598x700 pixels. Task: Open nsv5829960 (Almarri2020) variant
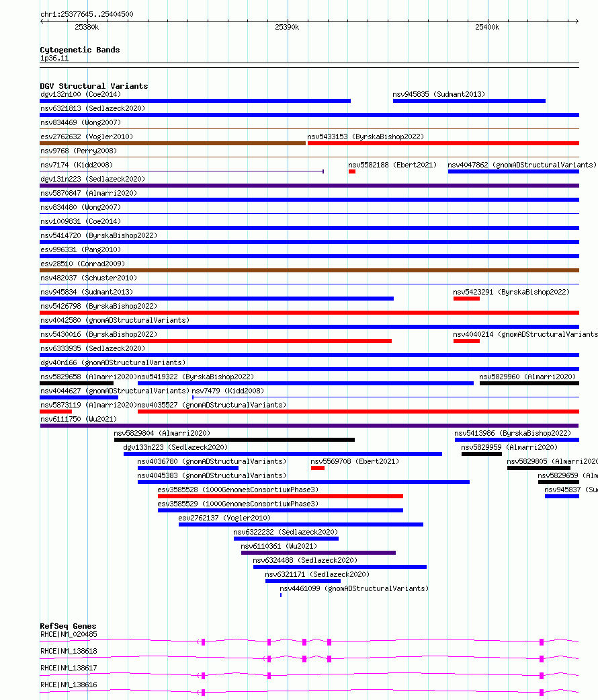click(529, 383)
